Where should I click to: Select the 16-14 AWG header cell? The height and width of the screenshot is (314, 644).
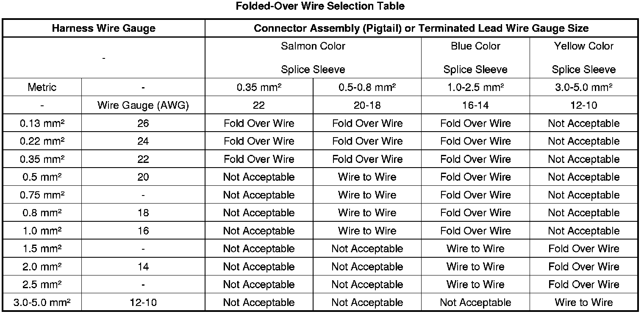coord(475,105)
